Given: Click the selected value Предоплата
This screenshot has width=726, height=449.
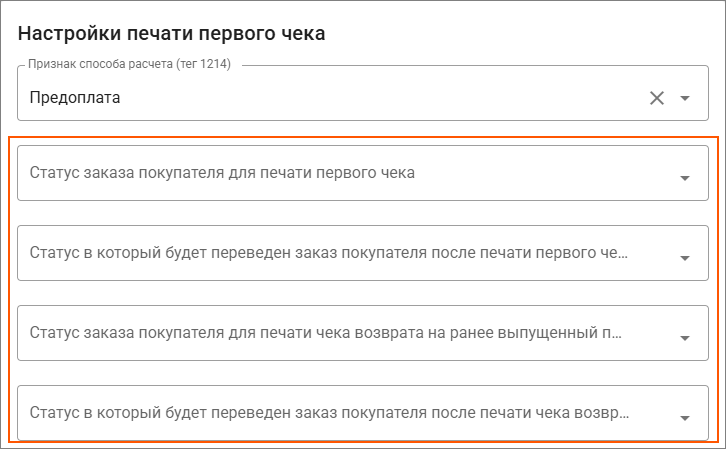Looking at the screenshot, I should tap(75, 98).
